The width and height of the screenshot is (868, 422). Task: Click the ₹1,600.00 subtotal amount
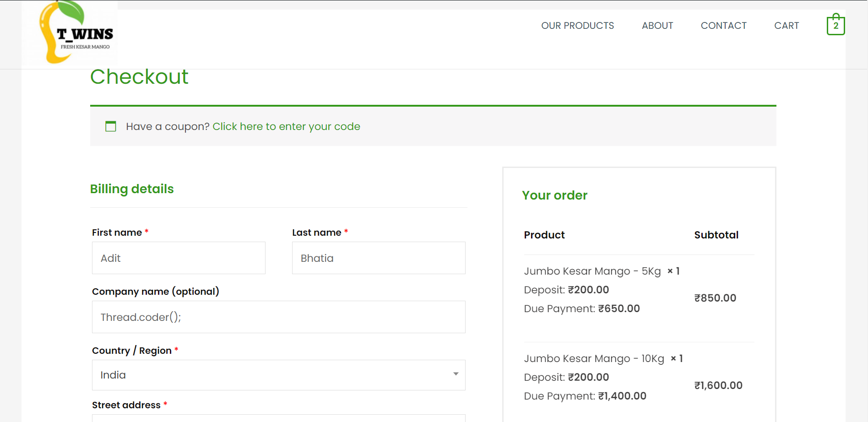coord(718,385)
